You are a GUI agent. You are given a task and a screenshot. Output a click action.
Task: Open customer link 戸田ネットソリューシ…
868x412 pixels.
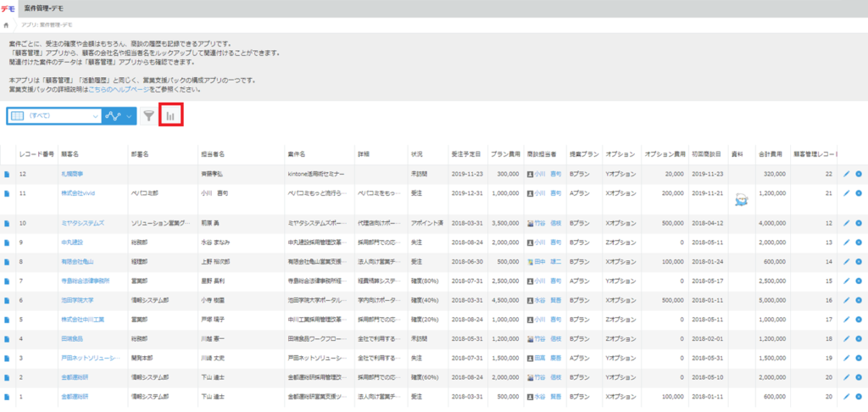(90, 359)
